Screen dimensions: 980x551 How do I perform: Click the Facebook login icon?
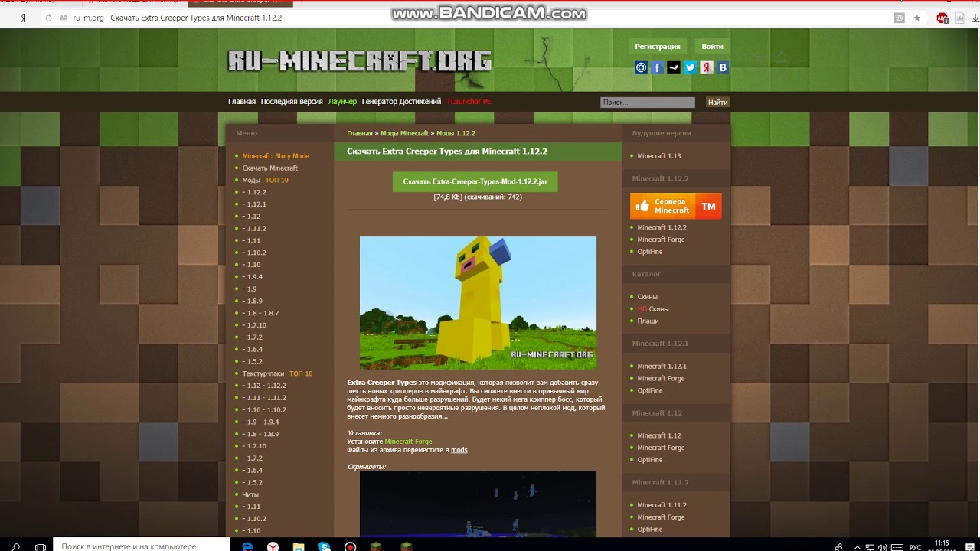(x=657, y=67)
